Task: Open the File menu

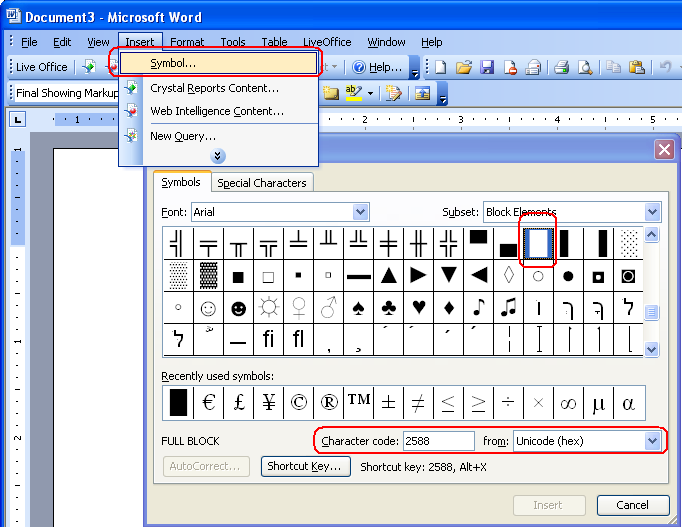Action: (29, 42)
